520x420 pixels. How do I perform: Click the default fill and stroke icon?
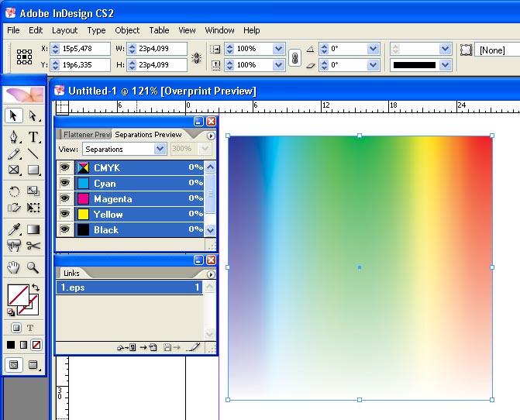tap(11, 312)
